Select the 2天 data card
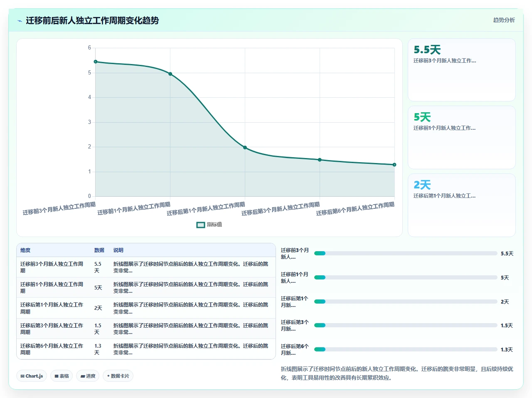 tap(462, 205)
